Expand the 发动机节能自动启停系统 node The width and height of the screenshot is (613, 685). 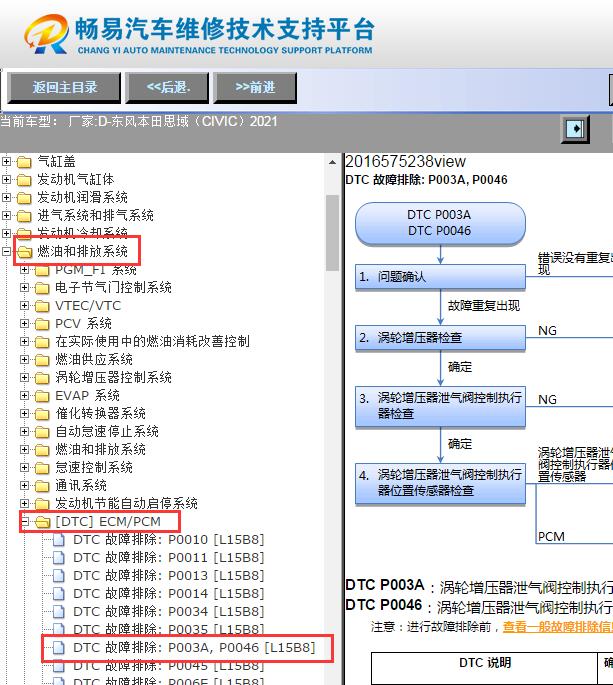pos(24,504)
